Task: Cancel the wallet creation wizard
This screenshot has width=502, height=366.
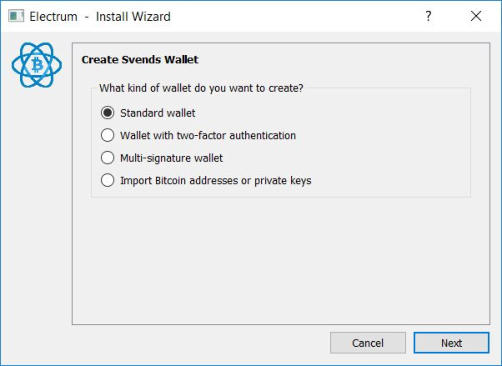Action: (x=368, y=343)
